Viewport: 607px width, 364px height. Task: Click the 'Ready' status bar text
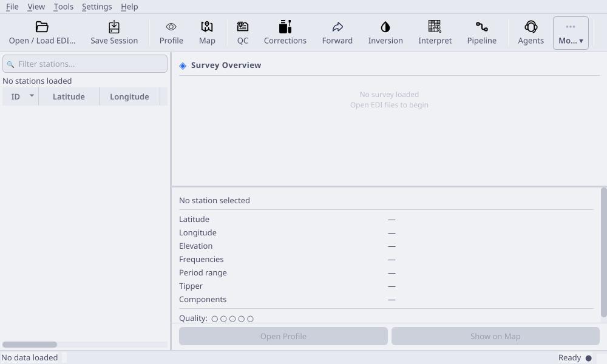tap(569, 358)
